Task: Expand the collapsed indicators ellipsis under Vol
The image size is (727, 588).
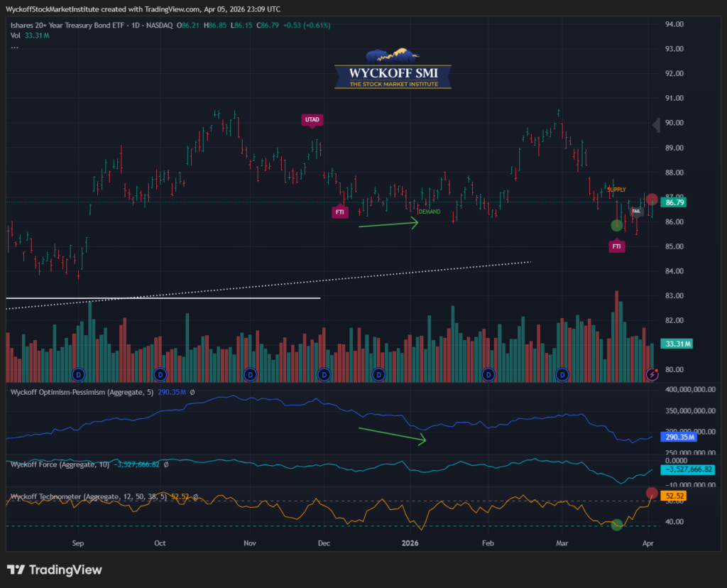Action: [14, 48]
